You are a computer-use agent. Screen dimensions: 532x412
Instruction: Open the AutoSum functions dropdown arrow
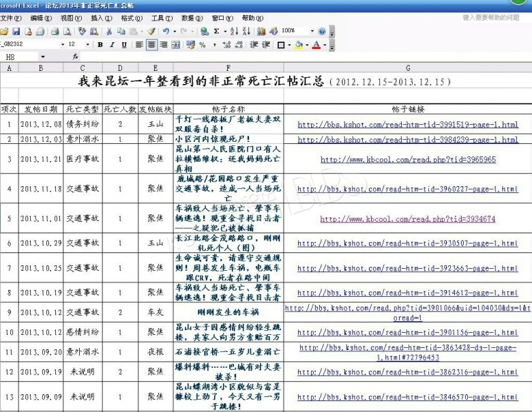(225, 31)
